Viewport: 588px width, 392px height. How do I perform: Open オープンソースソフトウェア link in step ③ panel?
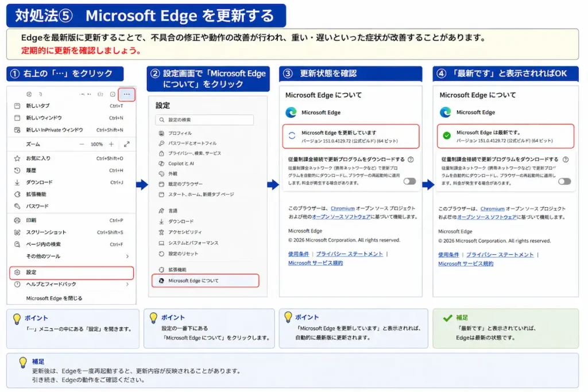[x=341, y=216]
